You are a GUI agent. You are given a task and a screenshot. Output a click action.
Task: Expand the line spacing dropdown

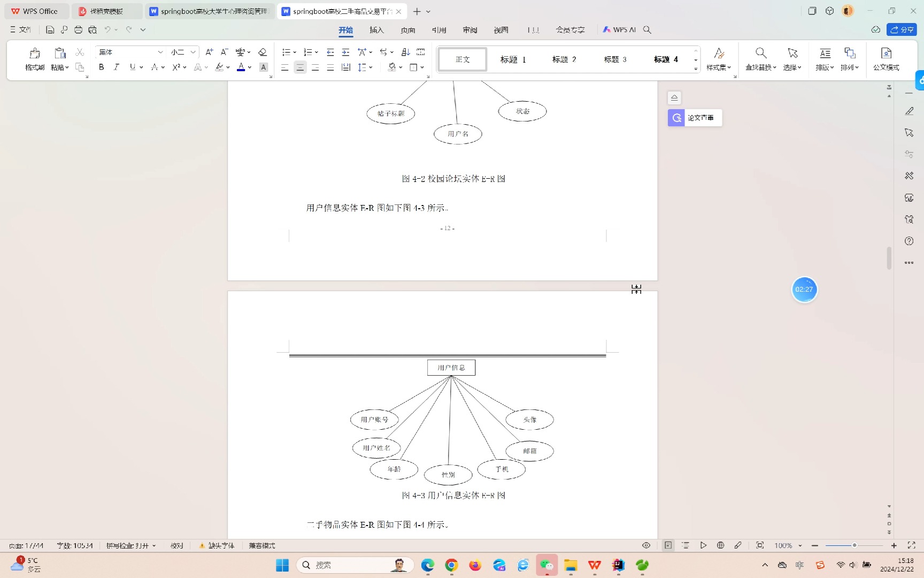coord(371,67)
